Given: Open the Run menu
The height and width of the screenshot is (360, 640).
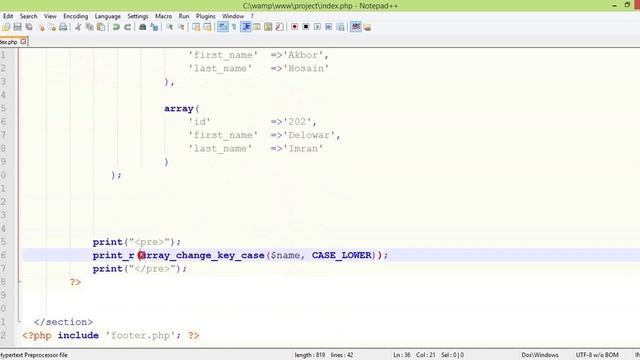Looking at the screenshot, I should 184,16.
